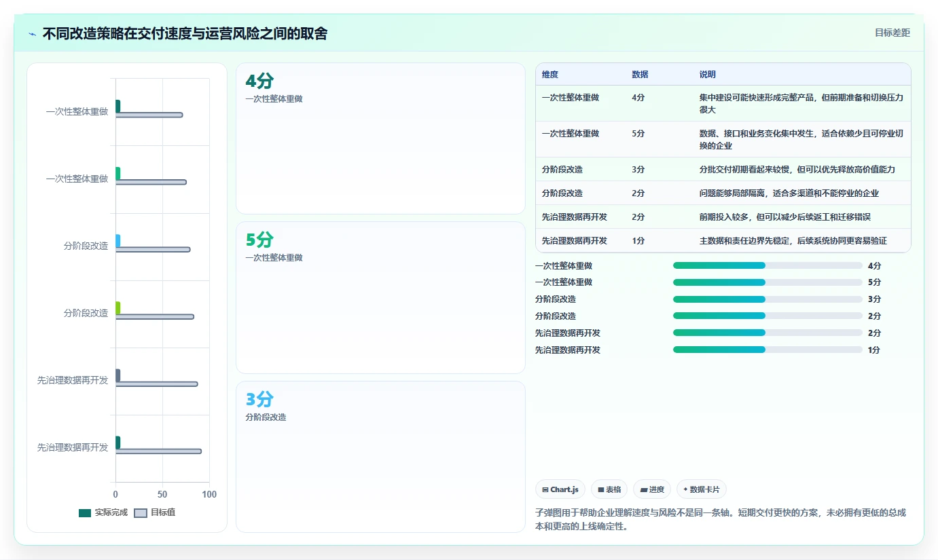938x560 pixels.
Task: Click the Chart.js chip icon
Action: coord(545,489)
